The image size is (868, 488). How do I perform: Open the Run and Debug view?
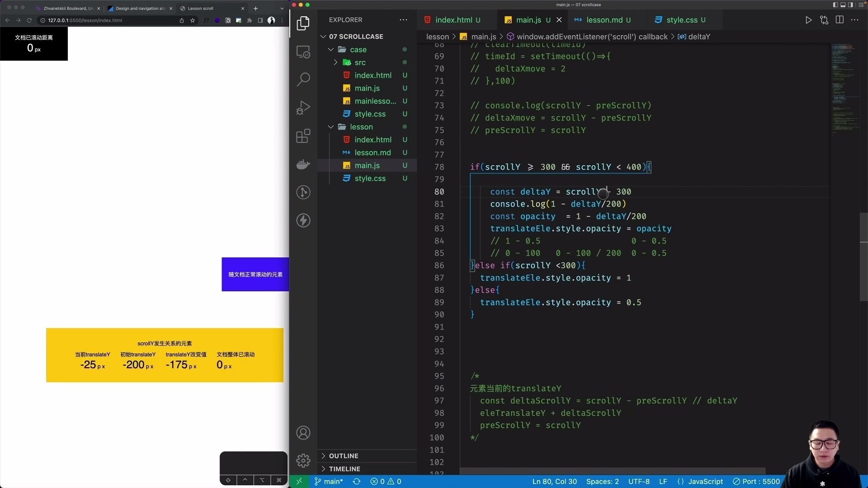coord(303,107)
